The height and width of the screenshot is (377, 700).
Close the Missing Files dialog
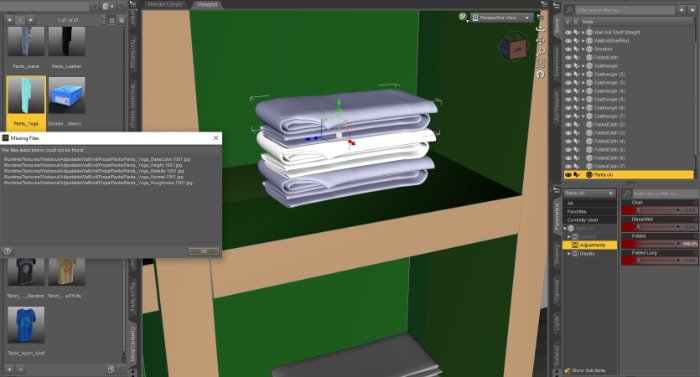pyautogui.click(x=216, y=138)
